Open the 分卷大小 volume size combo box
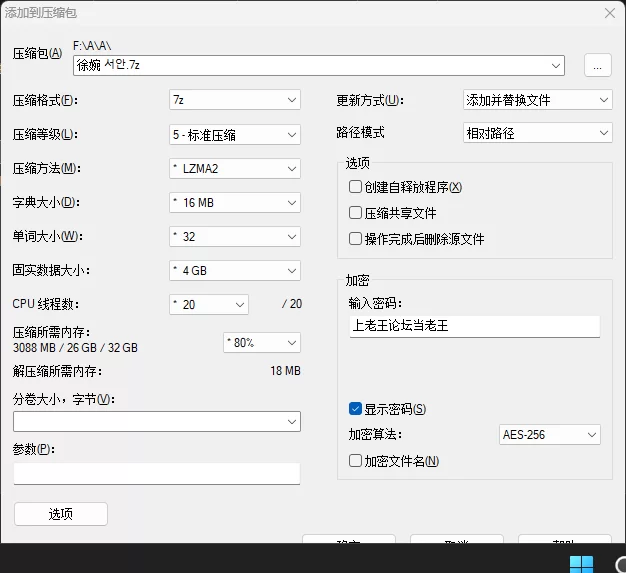This screenshot has width=626, height=573. point(157,422)
